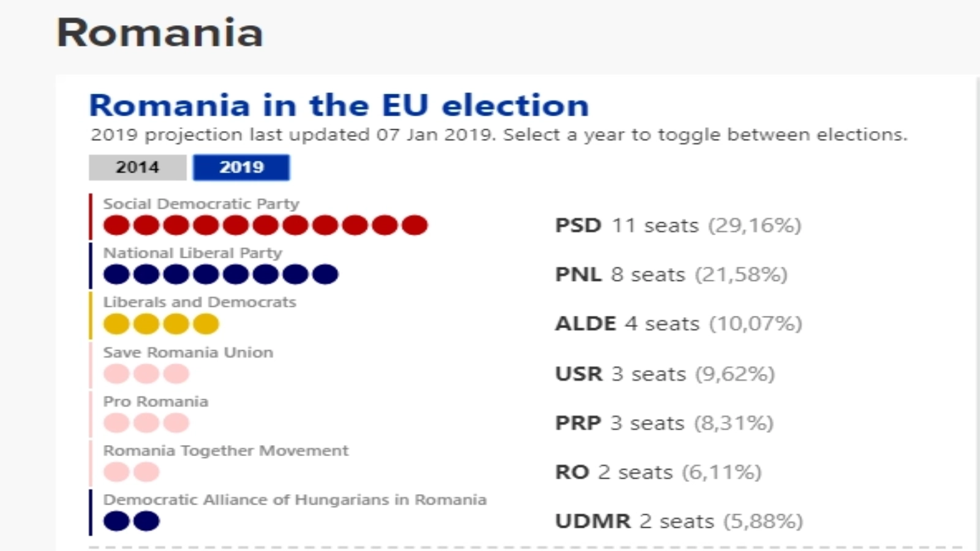Click the last navy dot in National Liberal row
The width and height of the screenshot is (980, 551).
click(325, 274)
